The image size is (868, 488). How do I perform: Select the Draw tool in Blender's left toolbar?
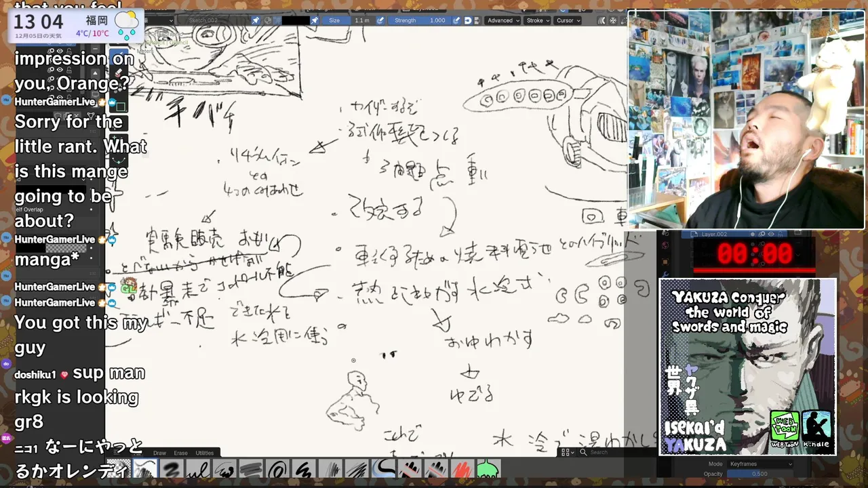click(x=119, y=57)
